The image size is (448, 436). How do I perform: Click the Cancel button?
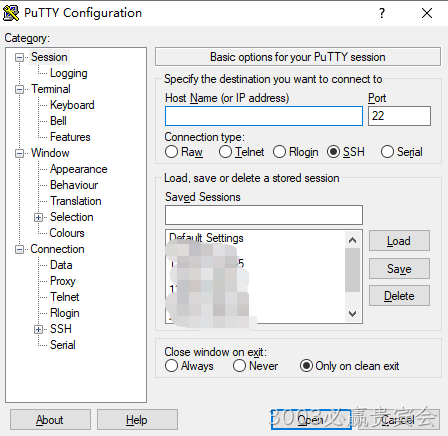[x=399, y=420]
